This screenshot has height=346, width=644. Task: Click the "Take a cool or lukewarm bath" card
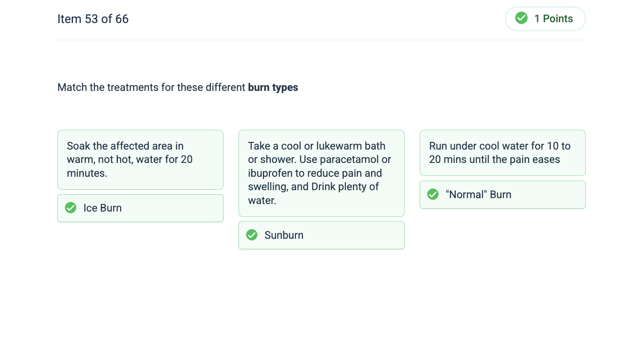(321, 173)
